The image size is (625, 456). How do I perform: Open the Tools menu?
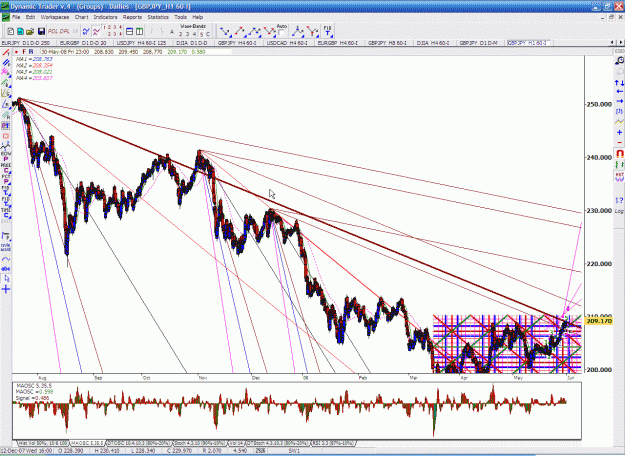180,17
